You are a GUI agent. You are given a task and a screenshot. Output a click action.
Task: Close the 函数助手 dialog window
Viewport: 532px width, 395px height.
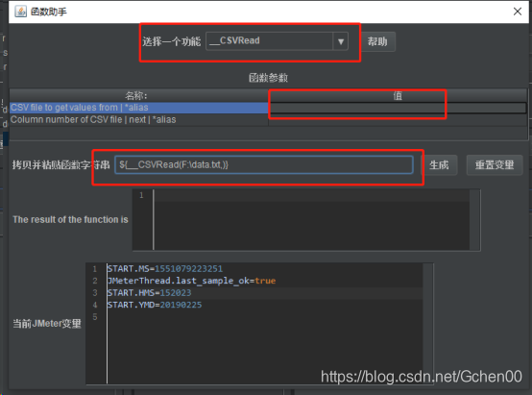[518, 12]
